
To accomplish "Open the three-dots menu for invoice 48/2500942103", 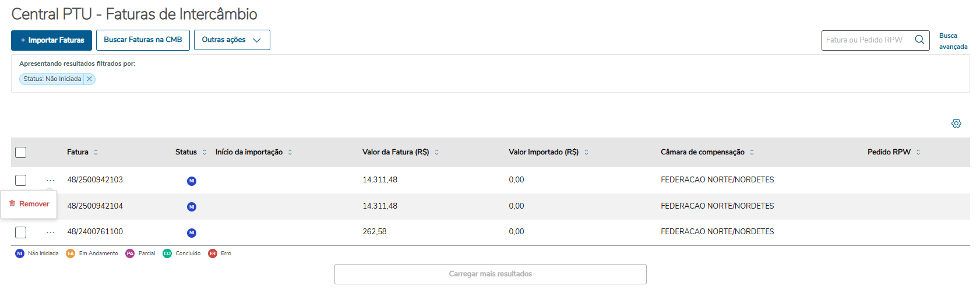I will (x=51, y=181).
